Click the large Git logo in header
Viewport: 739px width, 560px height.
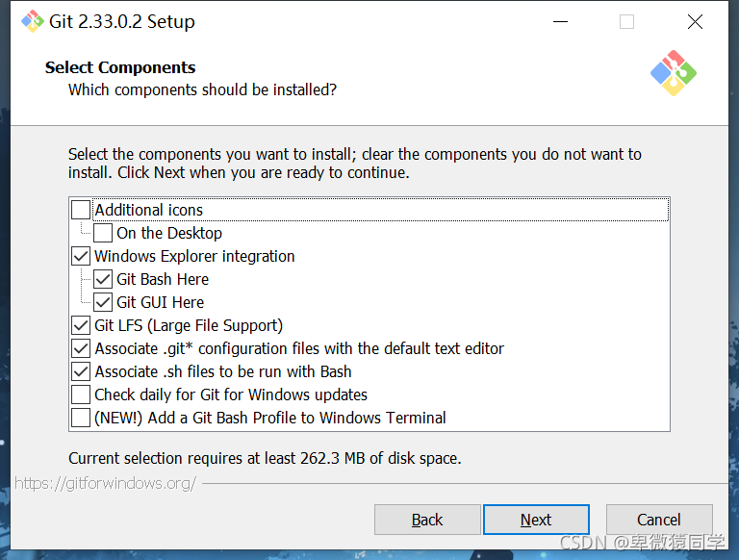674,73
